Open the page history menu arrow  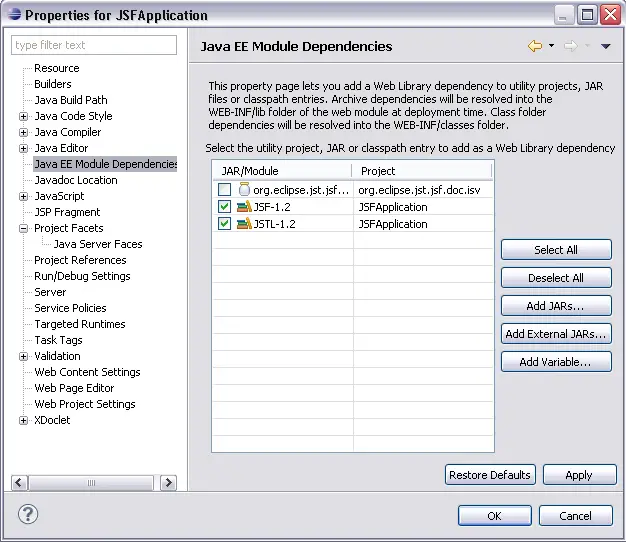606,46
